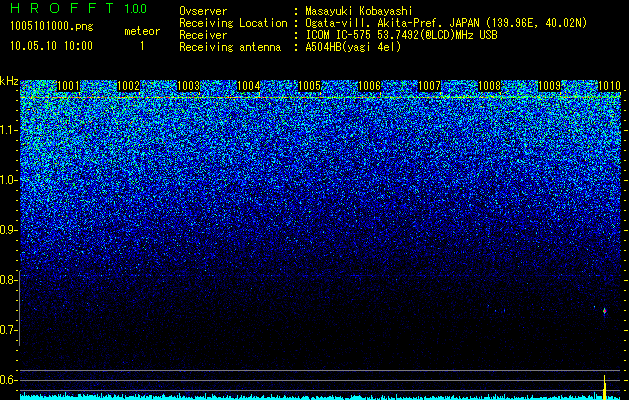Click the 1006 time marker
The width and height of the screenshot is (629, 400).
point(369,86)
